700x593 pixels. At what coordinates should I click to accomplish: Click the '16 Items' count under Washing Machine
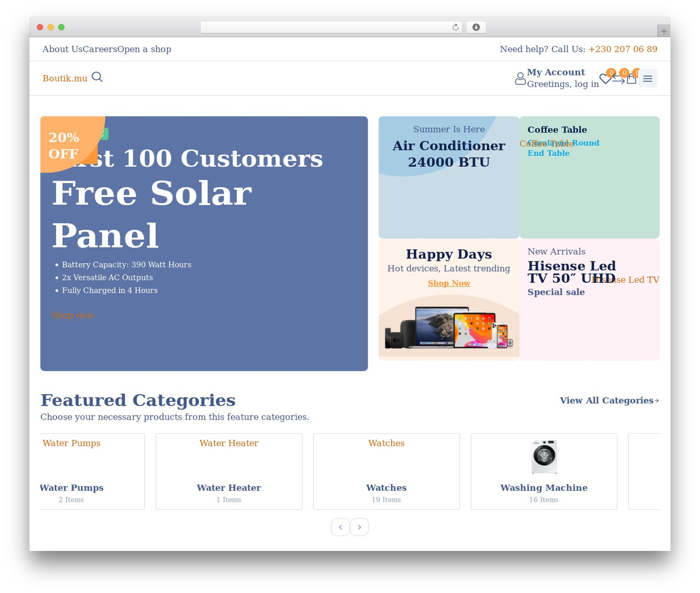pyautogui.click(x=544, y=499)
